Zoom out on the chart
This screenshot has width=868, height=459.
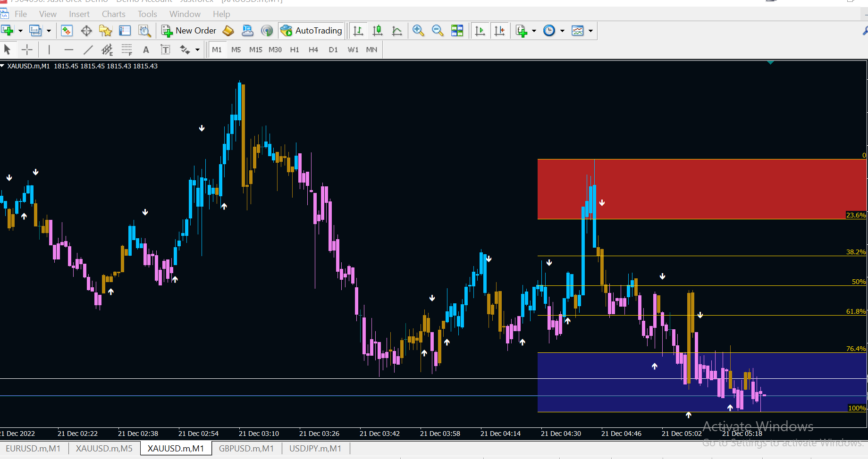point(438,31)
